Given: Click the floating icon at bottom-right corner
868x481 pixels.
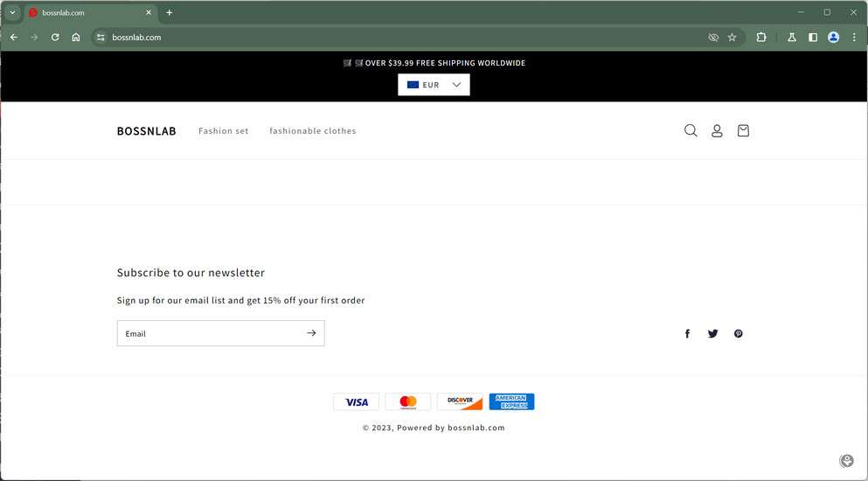Looking at the screenshot, I should [x=846, y=461].
